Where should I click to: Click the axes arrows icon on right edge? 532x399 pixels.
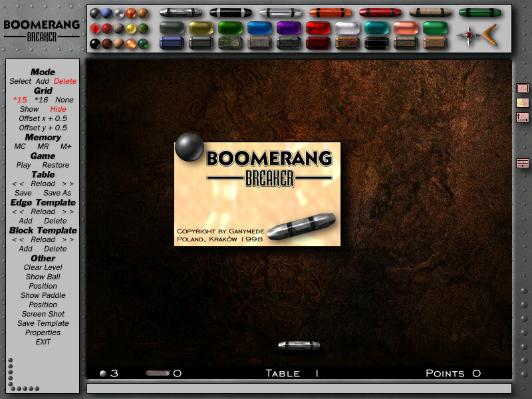[x=523, y=118]
